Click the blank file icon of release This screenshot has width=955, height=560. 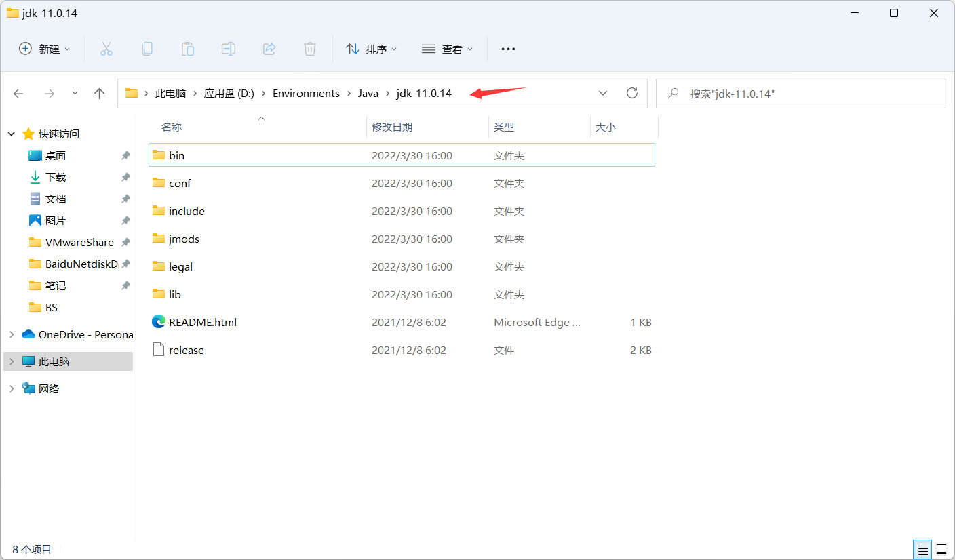coord(159,350)
